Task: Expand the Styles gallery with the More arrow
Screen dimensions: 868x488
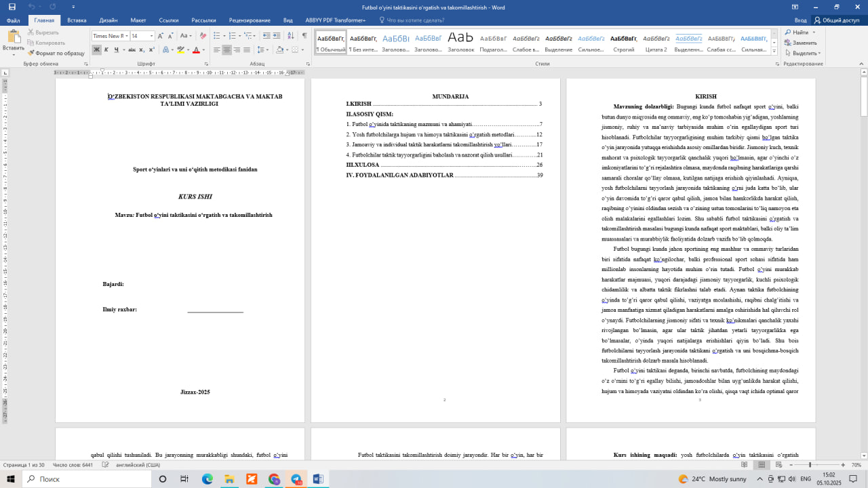Action: click(x=774, y=52)
